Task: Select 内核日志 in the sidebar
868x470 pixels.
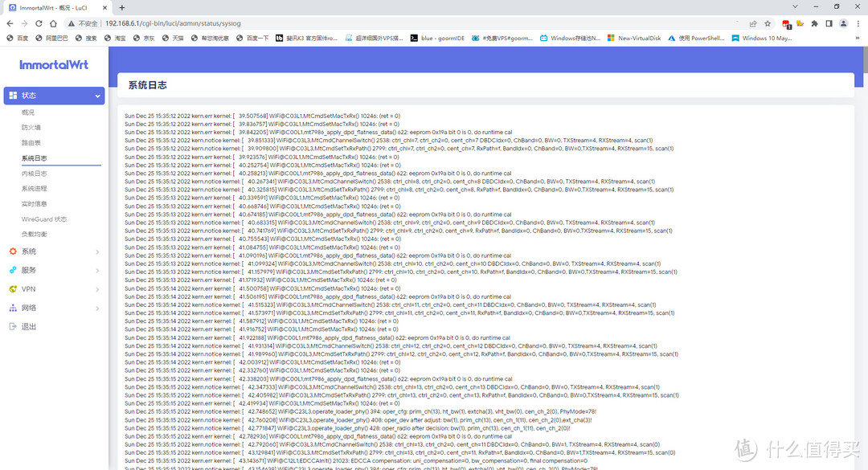Action: [35, 174]
